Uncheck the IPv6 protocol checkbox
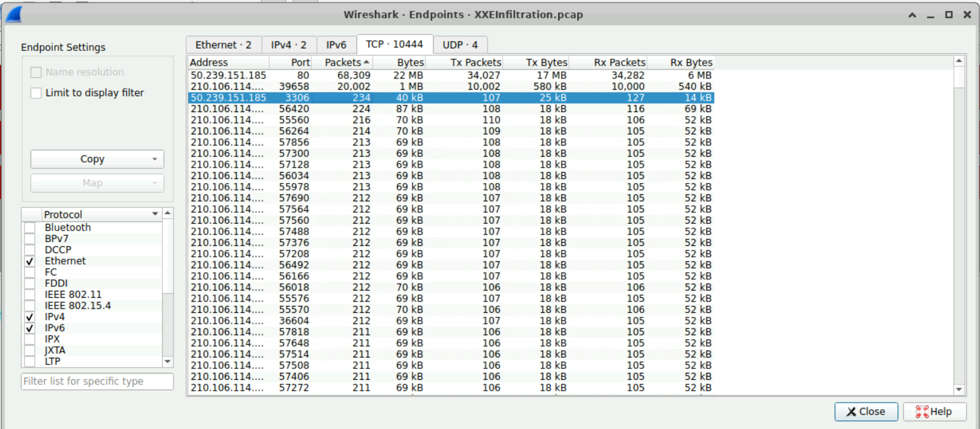Screen dimensions: 980x429 tap(30, 328)
